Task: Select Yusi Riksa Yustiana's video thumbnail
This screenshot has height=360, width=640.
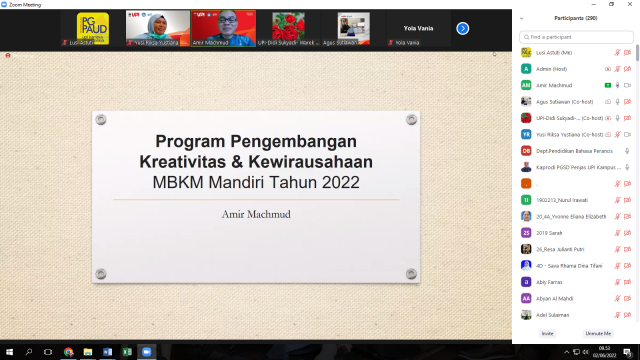Action: click(x=158, y=29)
